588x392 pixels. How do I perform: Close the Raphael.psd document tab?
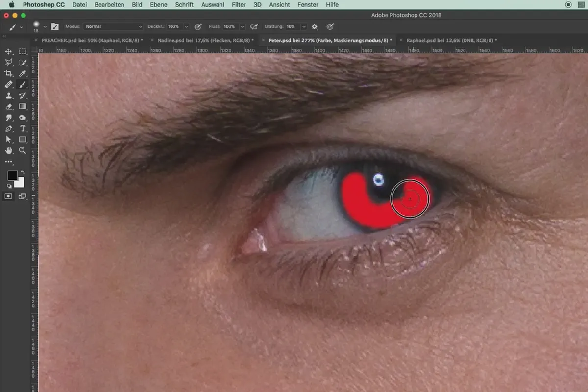(401, 40)
